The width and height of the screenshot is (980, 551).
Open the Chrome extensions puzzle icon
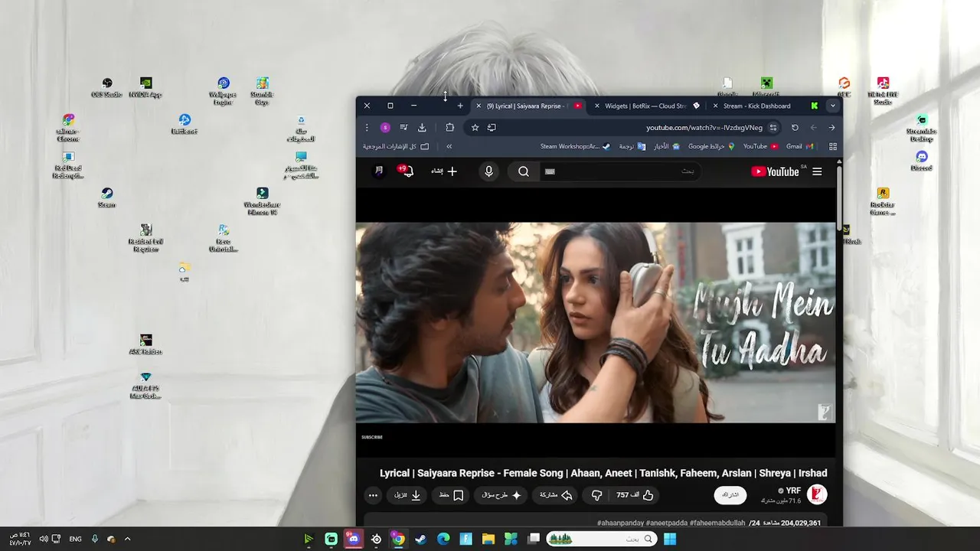tap(449, 128)
